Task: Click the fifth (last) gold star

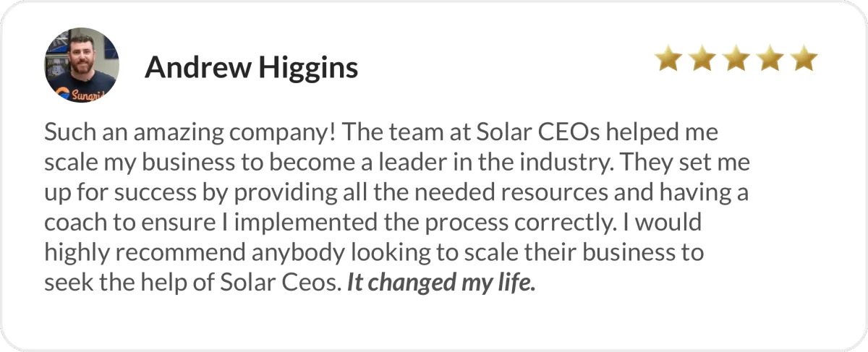Action: 804,59
